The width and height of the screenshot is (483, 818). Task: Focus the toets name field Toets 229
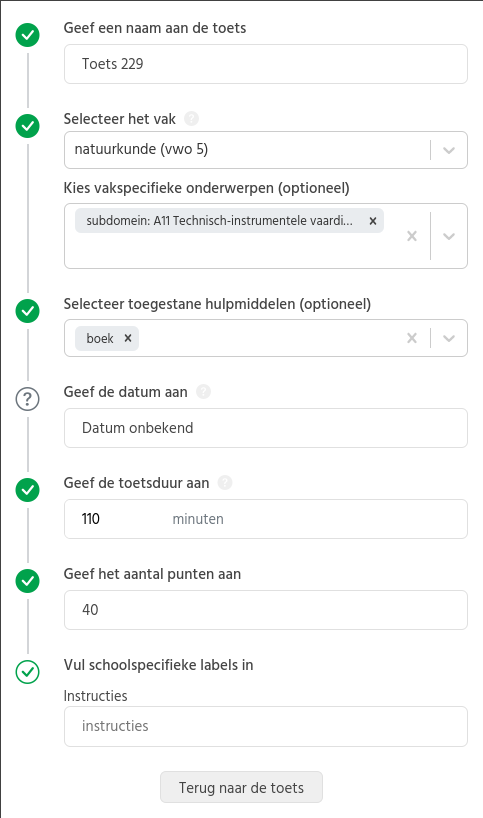pyautogui.click(x=266, y=64)
